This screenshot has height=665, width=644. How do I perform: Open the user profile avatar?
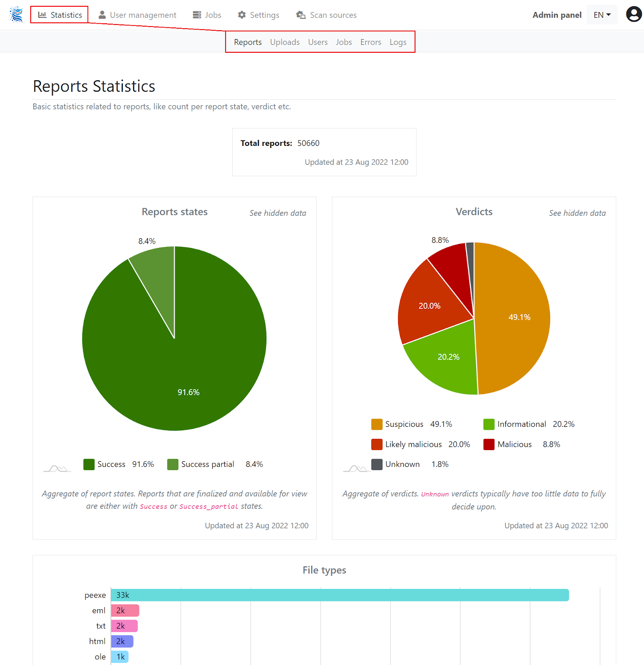tap(634, 15)
